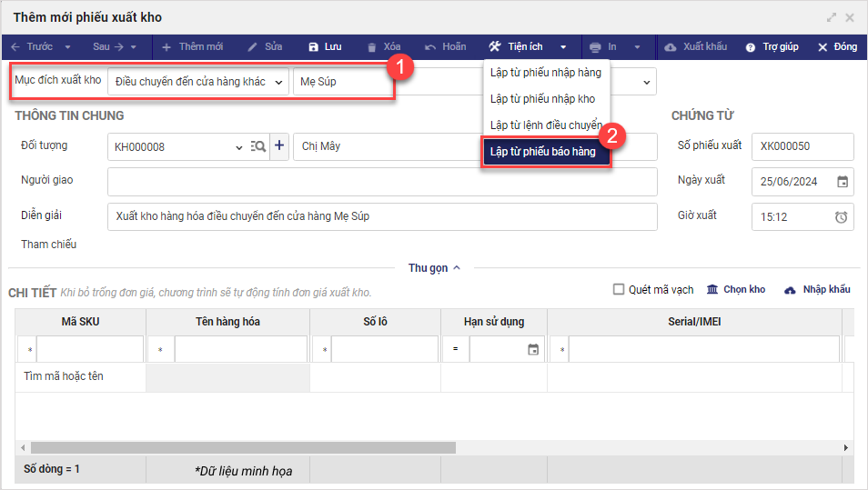The height and width of the screenshot is (490, 868).
Task: Click Nhập khẩu import link
Action: click(817, 289)
